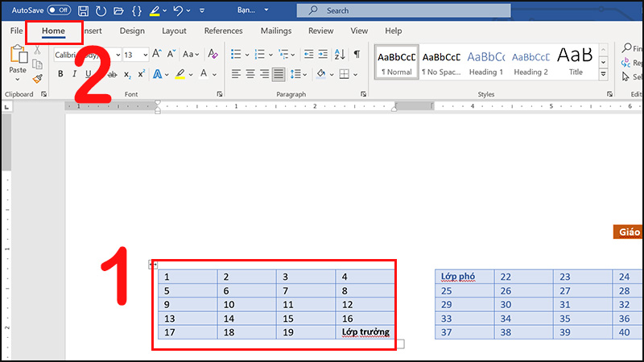Image resolution: width=644 pixels, height=362 pixels.
Task: Click the Sort A-Z icon
Action: [x=339, y=54]
